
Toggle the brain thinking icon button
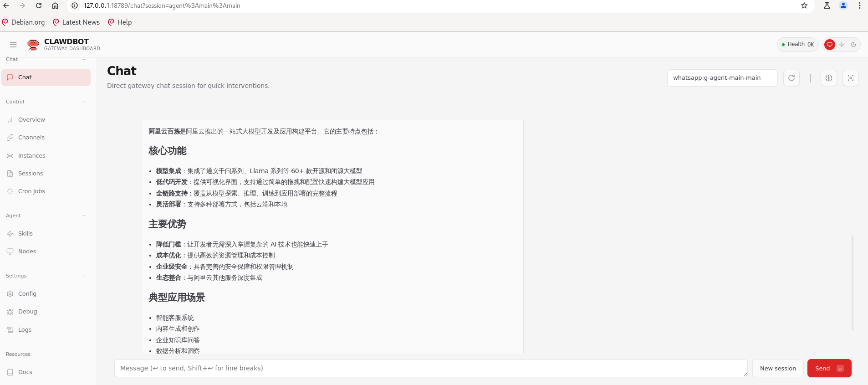829,78
